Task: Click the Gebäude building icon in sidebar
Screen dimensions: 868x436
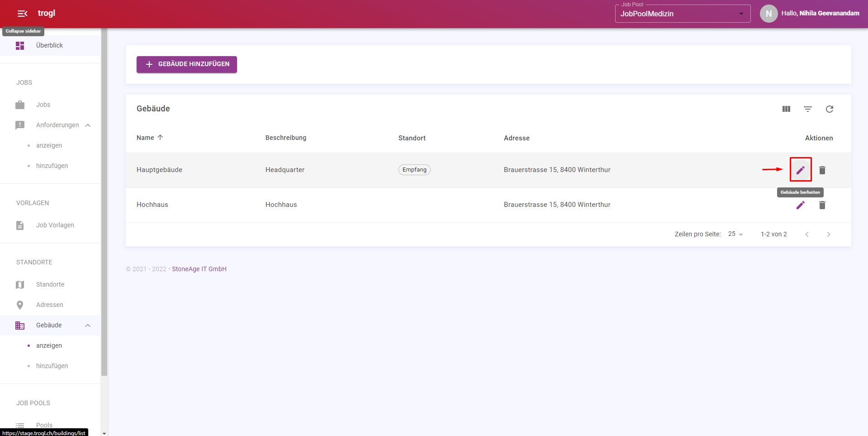Action: click(x=20, y=326)
